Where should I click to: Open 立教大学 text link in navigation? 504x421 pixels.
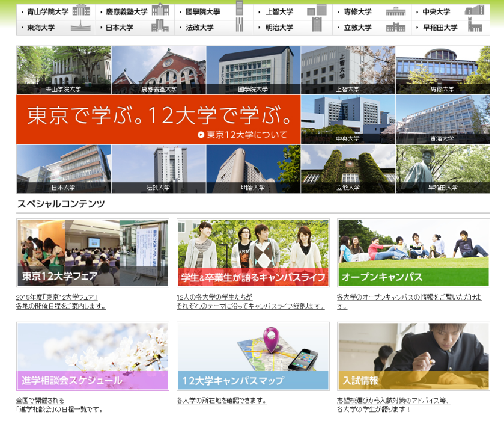(x=358, y=28)
